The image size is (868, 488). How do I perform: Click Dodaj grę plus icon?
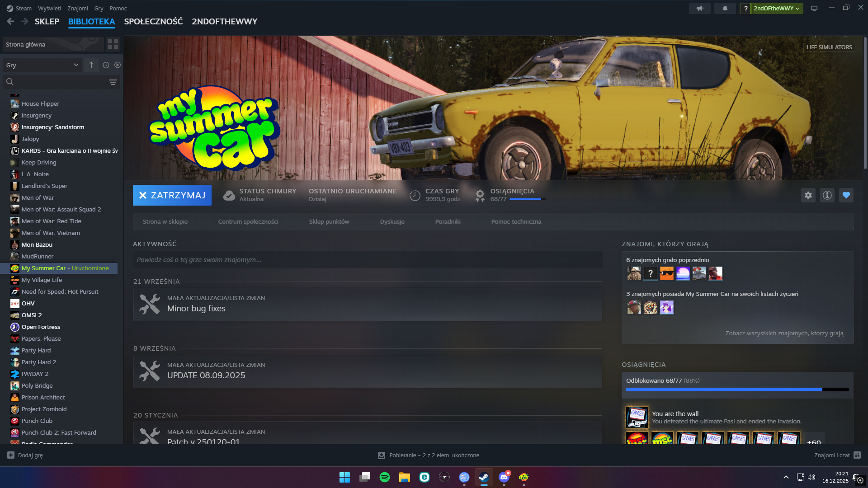pos(11,455)
